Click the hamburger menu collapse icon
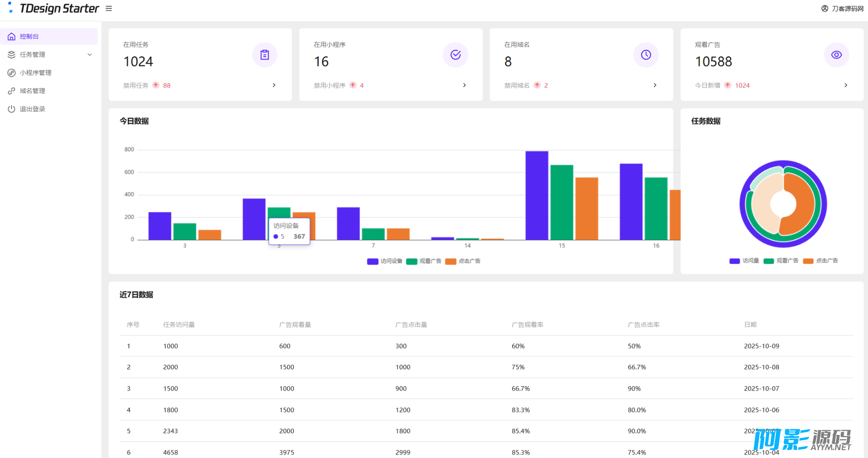 pyautogui.click(x=109, y=8)
